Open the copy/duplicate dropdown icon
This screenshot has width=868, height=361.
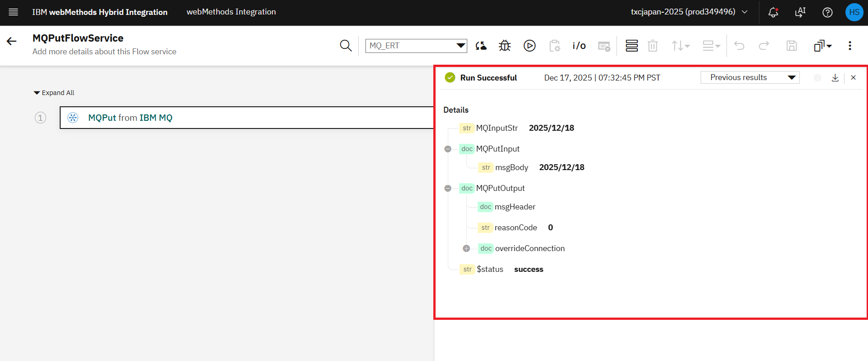tap(823, 46)
